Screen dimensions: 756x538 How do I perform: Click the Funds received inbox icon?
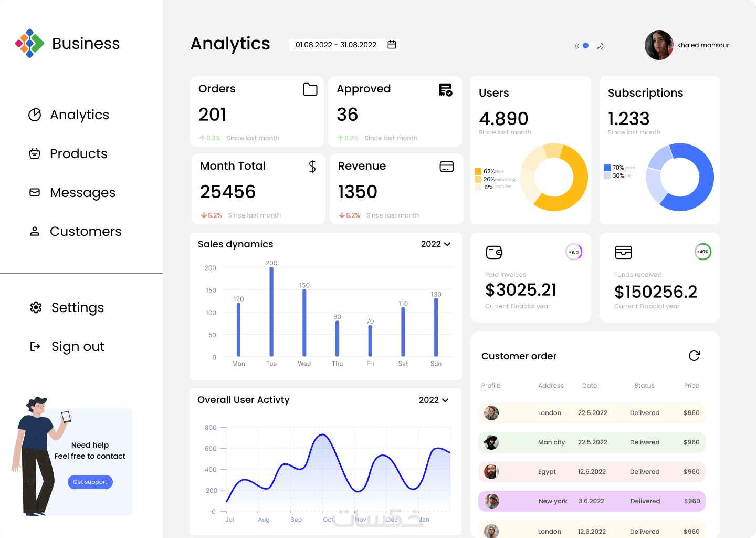coord(623,253)
